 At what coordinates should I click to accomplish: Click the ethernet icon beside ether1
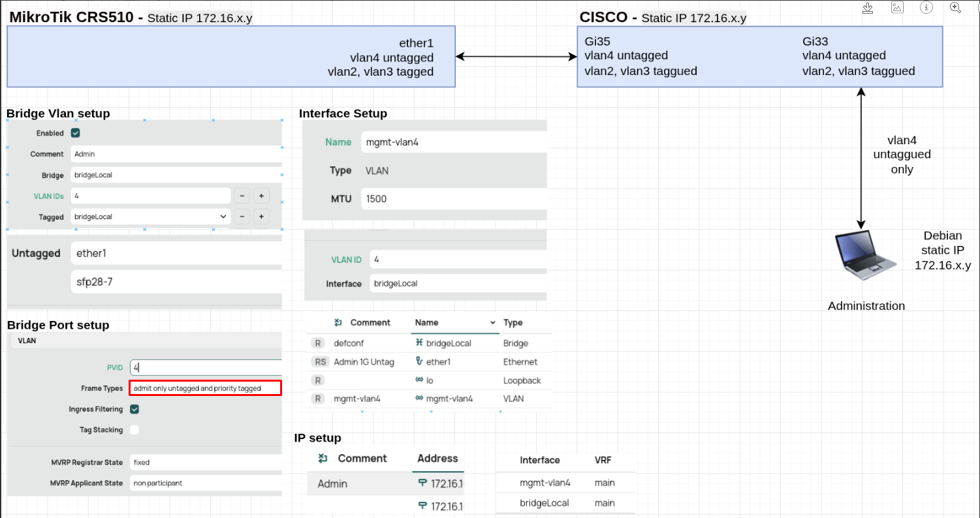click(419, 361)
